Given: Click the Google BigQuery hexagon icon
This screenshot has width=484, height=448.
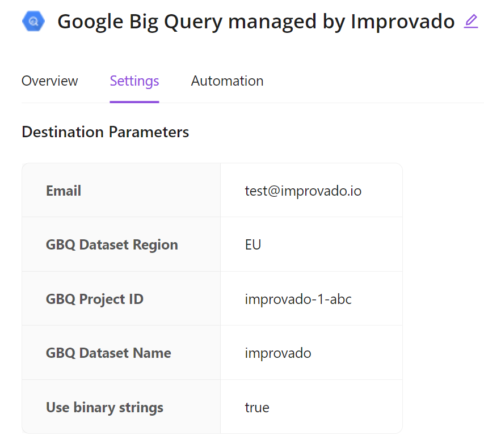Looking at the screenshot, I should point(33,22).
